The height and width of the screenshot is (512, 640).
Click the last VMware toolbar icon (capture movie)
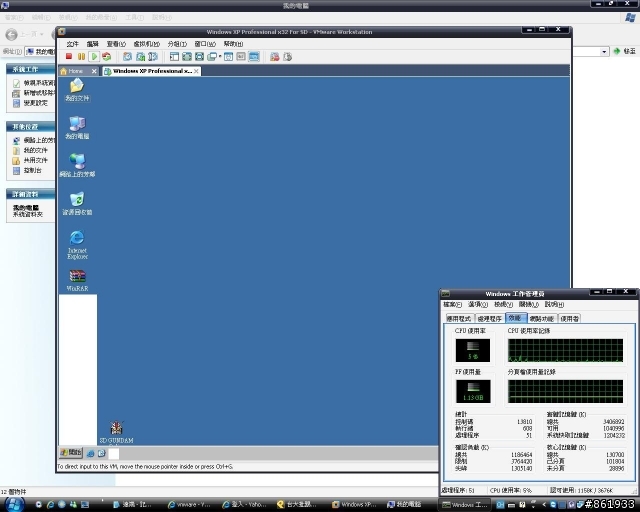[x=288, y=57]
